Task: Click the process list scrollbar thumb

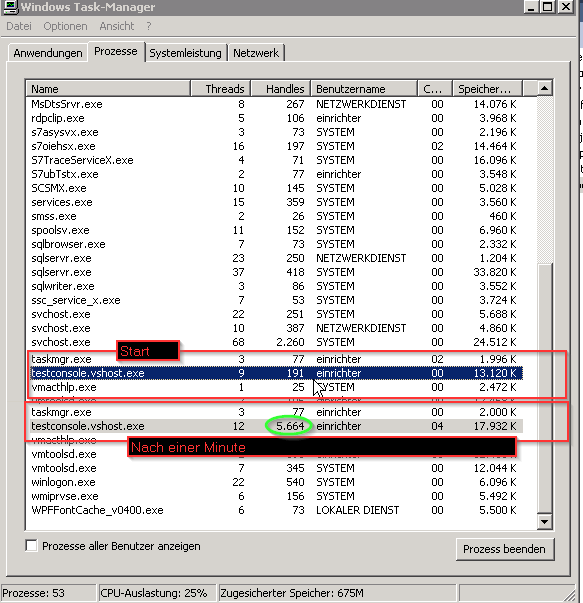Action: click(x=544, y=388)
